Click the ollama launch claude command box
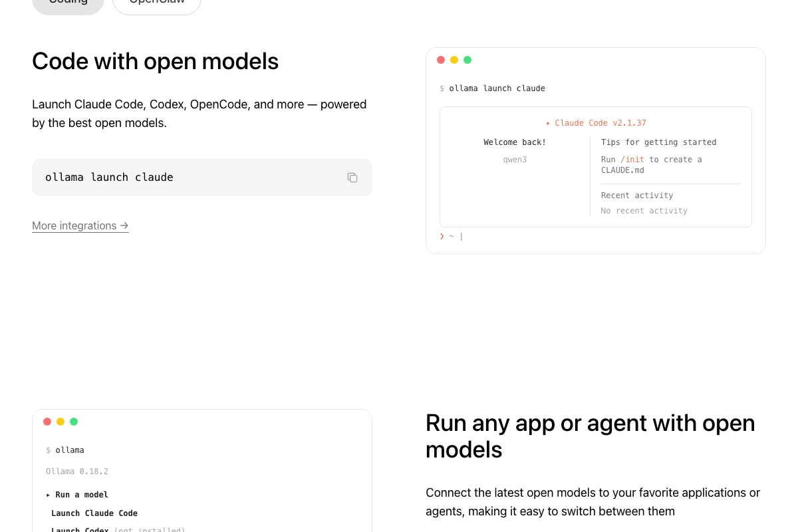The image size is (798, 532). (x=202, y=178)
